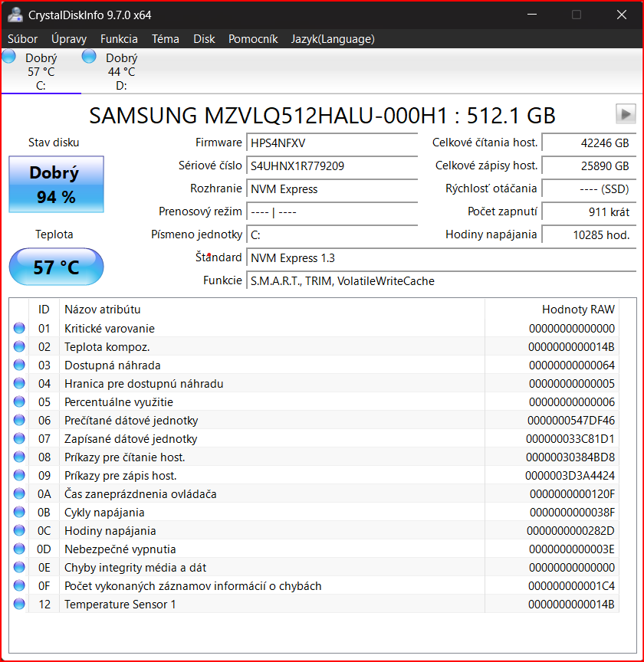
Task: Click the status icon next to Cykly napájania
Action: [18, 512]
